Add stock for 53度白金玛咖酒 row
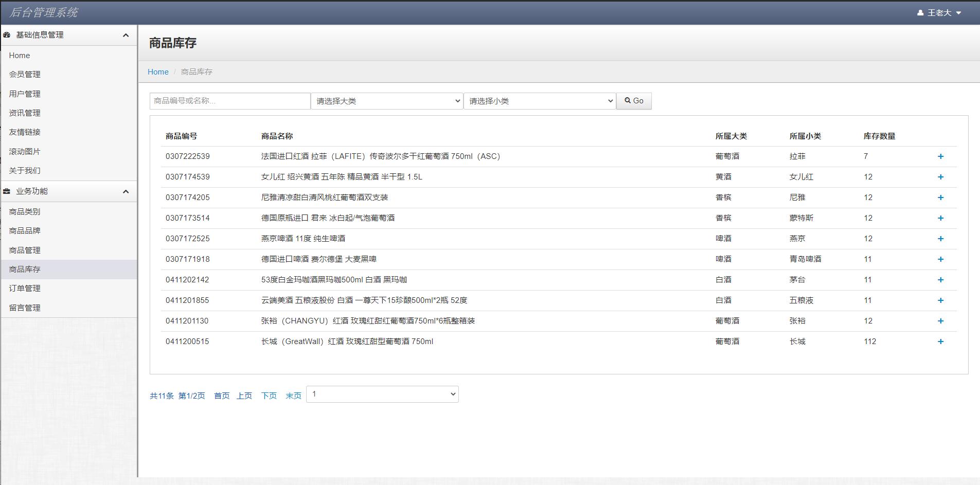 click(941, 280)
